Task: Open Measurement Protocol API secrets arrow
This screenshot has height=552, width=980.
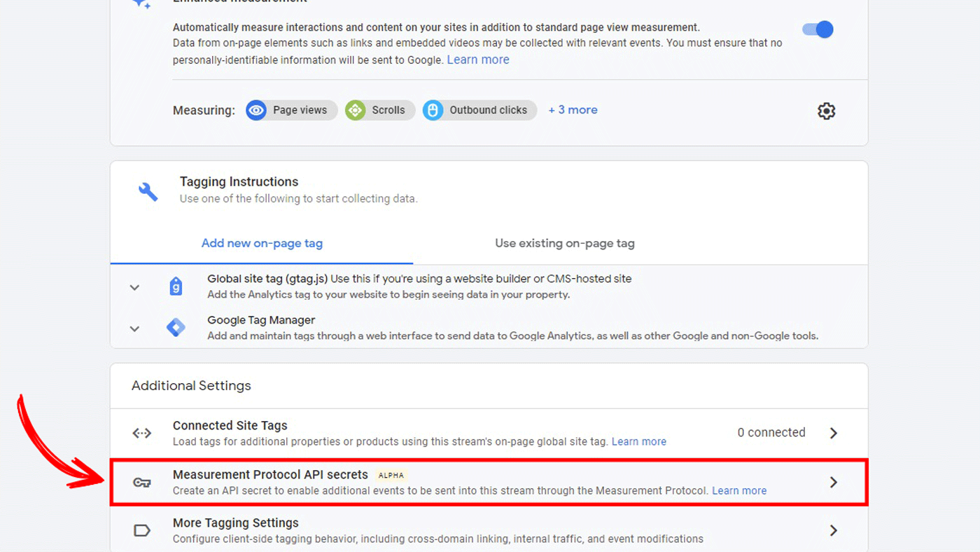Action: click(x=834, y=482)
